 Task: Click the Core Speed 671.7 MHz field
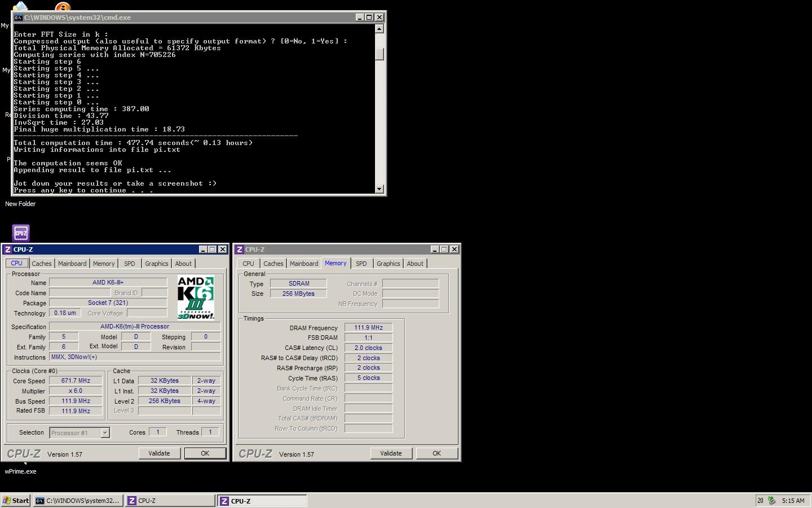point(76,380)
